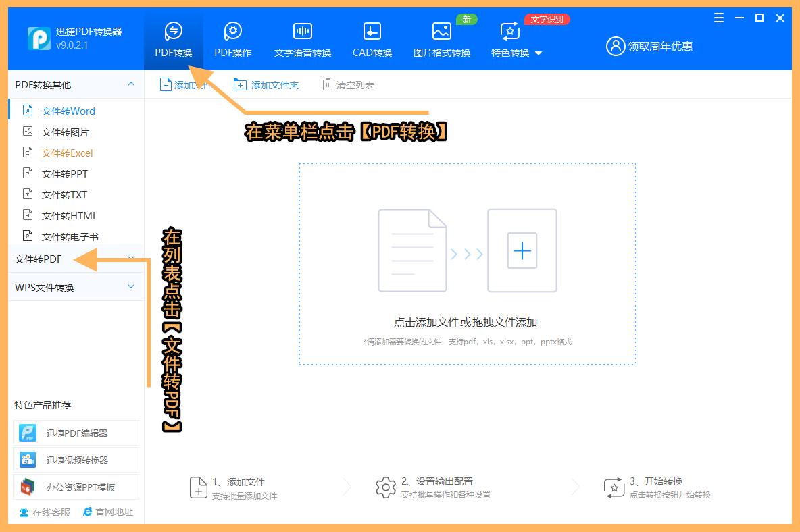Collapse the PDF转换其他 section
The width and height of the screenshot is (800, 532).
130,84
